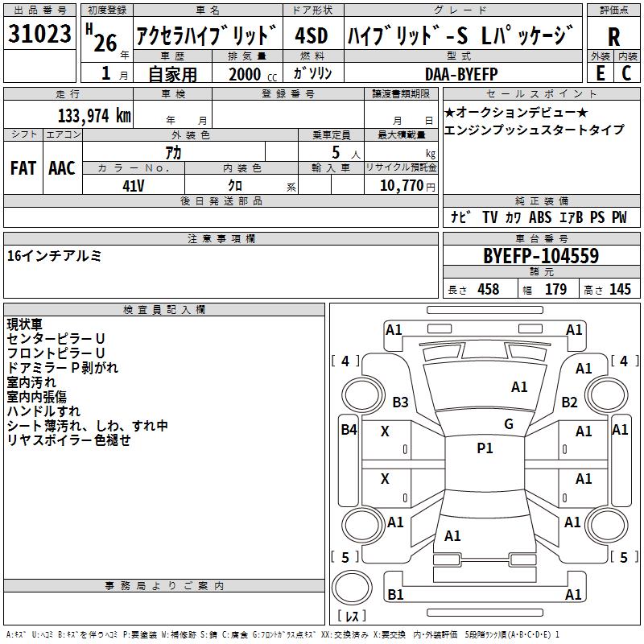Viewport: 644px width, 644px height.
Task: Select セールスポイント header
Action: click(541, 93)
